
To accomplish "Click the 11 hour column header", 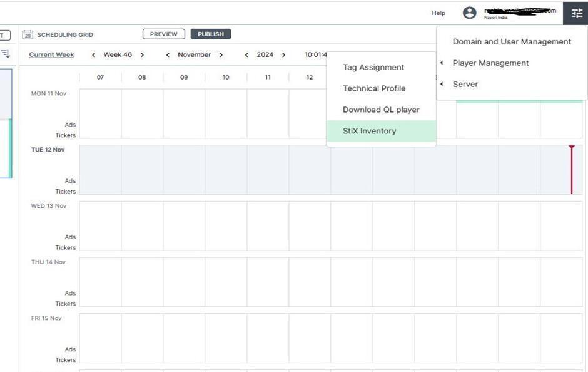I will pos(268,77).
